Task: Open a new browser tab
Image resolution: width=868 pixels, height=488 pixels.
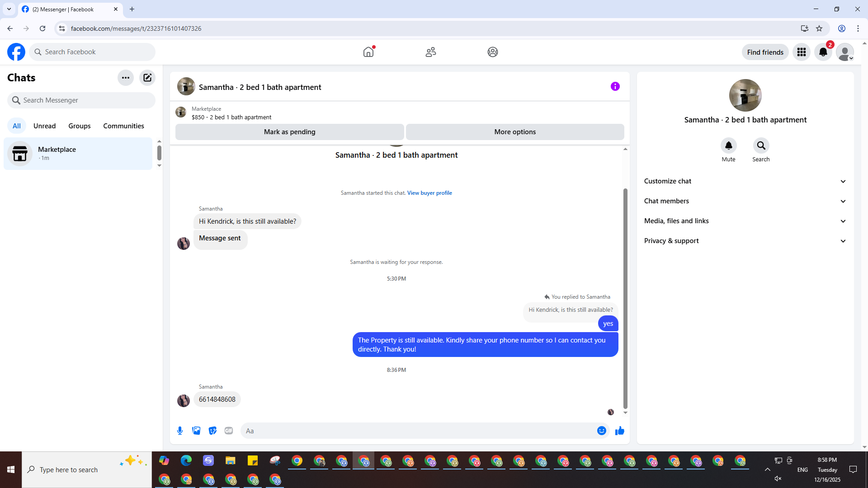Action: point(132,9)
